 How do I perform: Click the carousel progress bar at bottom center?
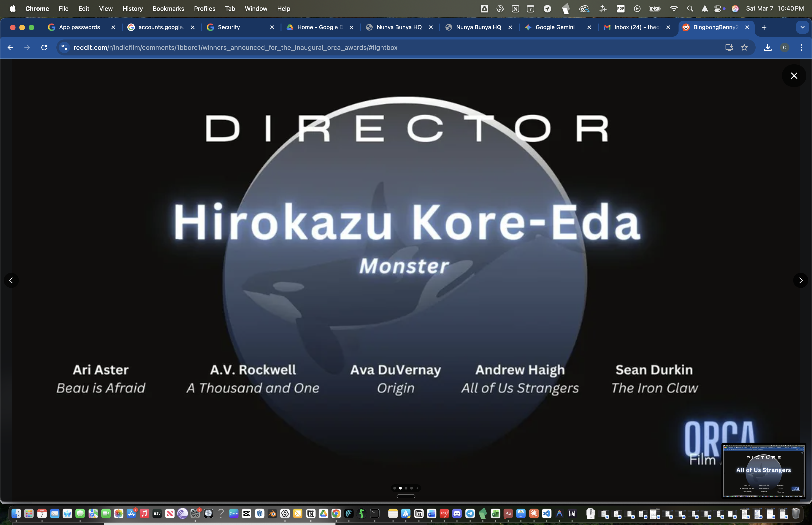click(406, 496)
